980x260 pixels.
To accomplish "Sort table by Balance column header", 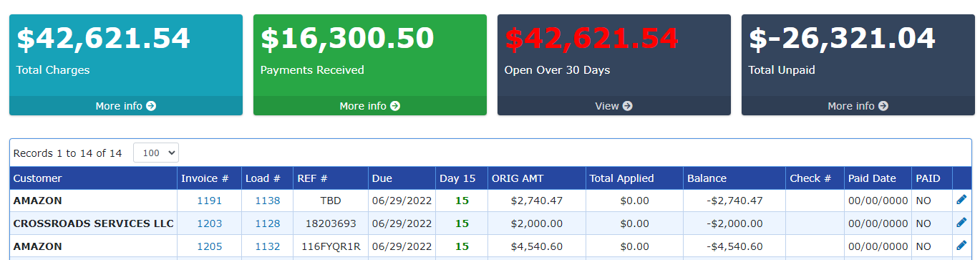I will coord(707,178).
